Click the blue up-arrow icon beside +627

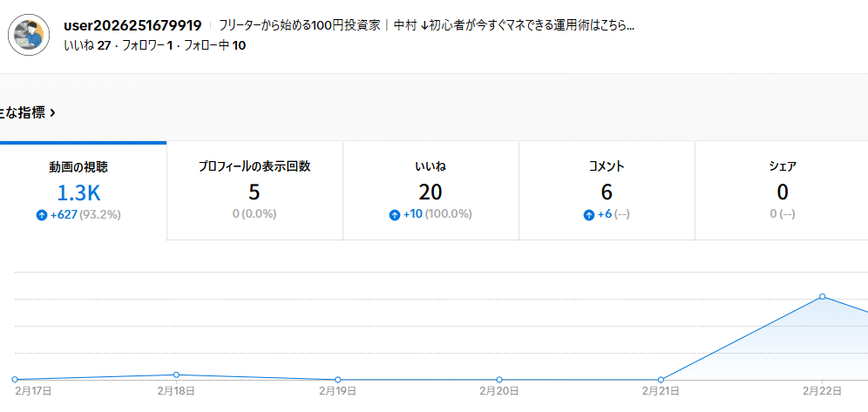click(41, 214)
